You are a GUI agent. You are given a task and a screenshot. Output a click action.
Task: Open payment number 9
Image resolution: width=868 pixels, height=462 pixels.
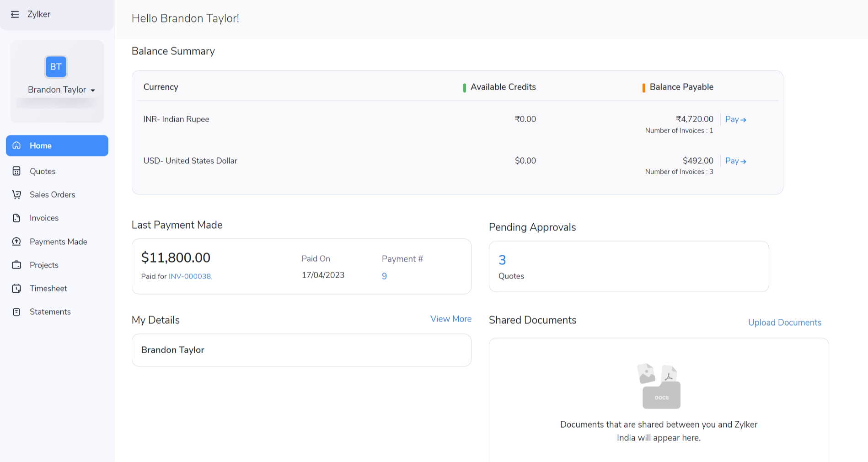point(384,276)
